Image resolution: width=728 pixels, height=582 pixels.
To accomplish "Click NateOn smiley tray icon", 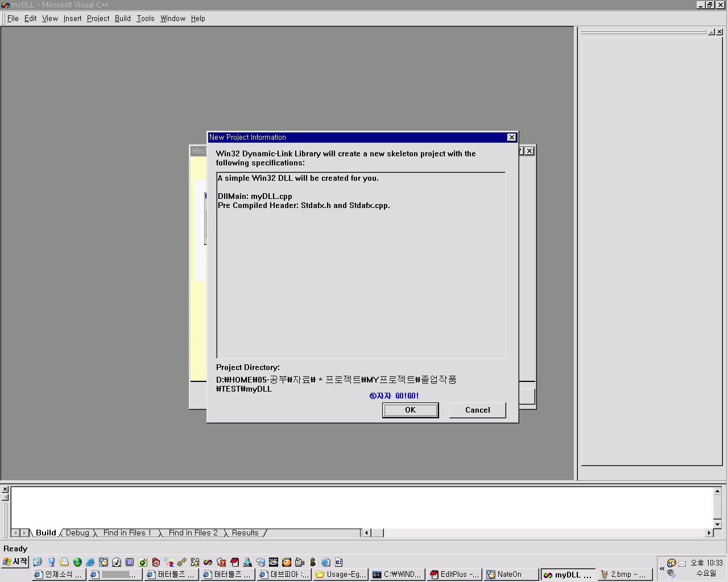I will click(x=672, y=563).
